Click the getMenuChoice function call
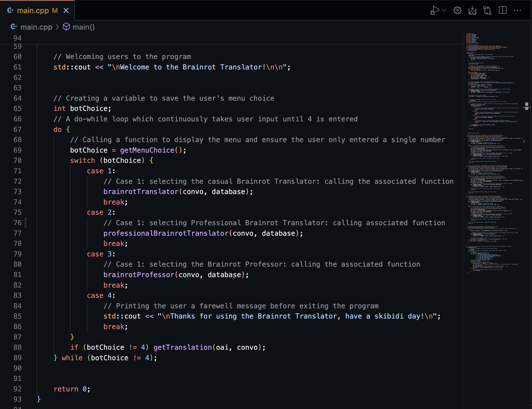This screenshot has width=532, height=409. click(x=147, y=150)
